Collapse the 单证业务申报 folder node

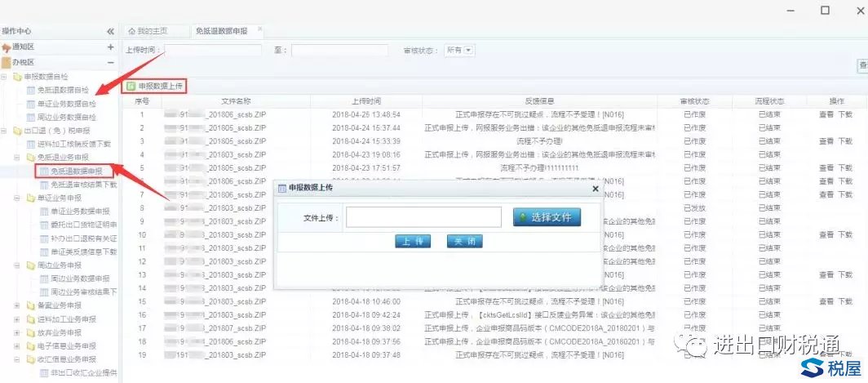coord(17,198)
